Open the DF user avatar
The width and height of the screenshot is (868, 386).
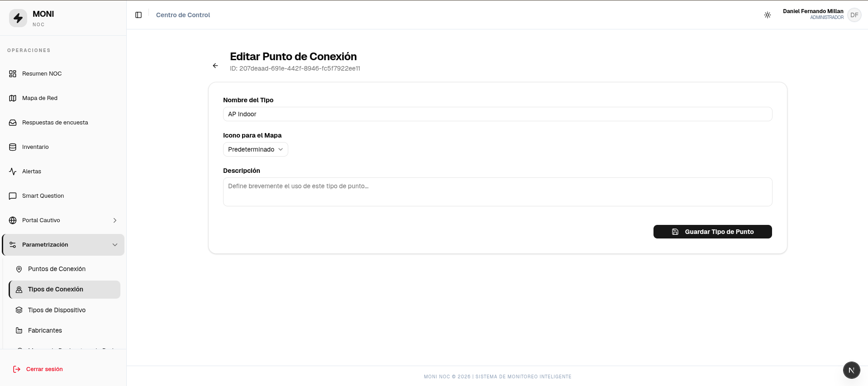(854, 15)
